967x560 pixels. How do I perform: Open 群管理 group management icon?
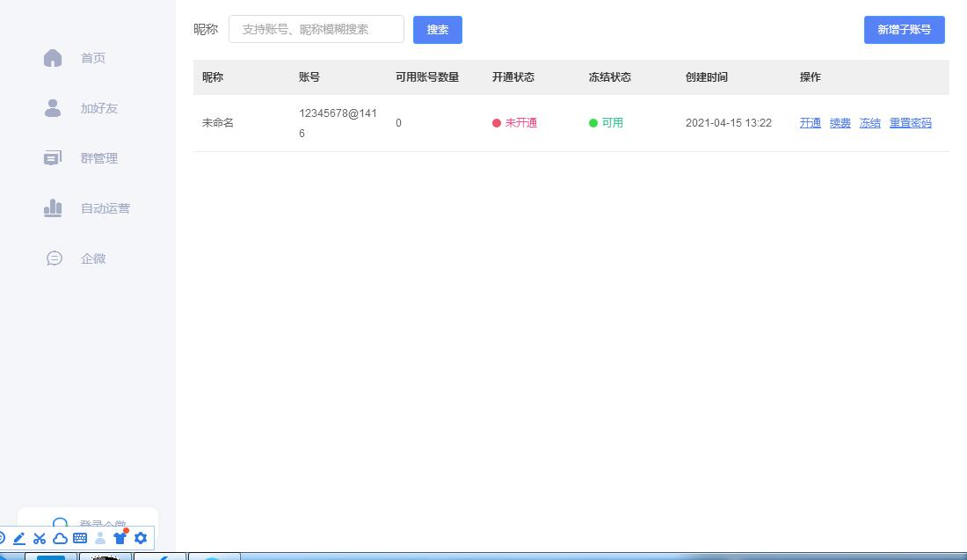[x=53, y=158]
